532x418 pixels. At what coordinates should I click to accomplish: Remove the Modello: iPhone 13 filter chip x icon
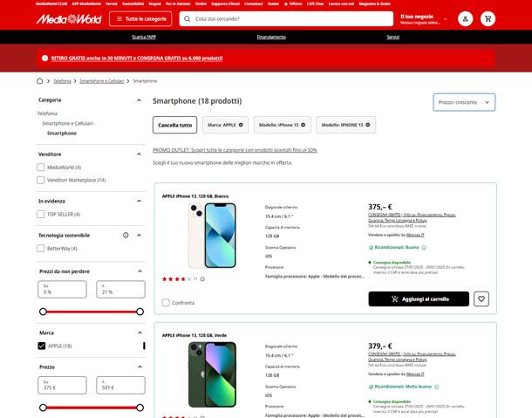point(303,125)
